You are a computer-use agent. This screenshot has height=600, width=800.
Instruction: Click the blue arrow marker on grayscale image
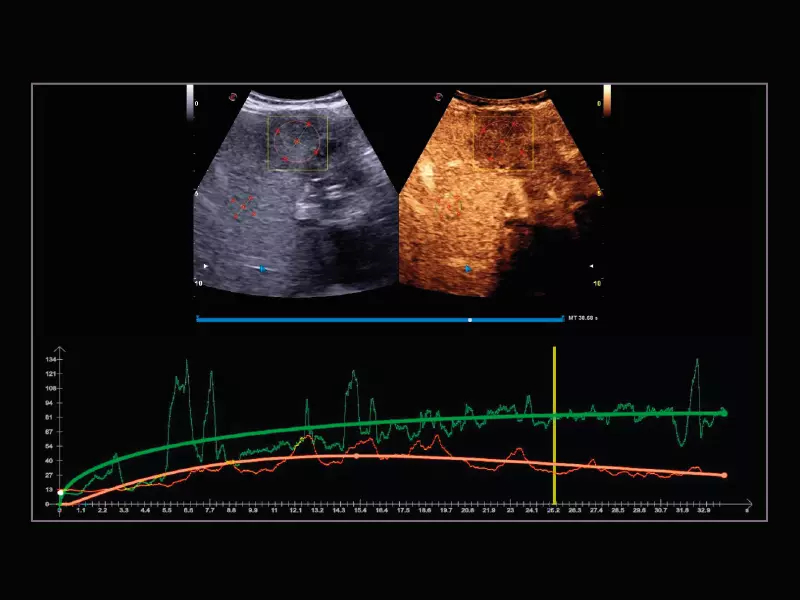(262, 268)
